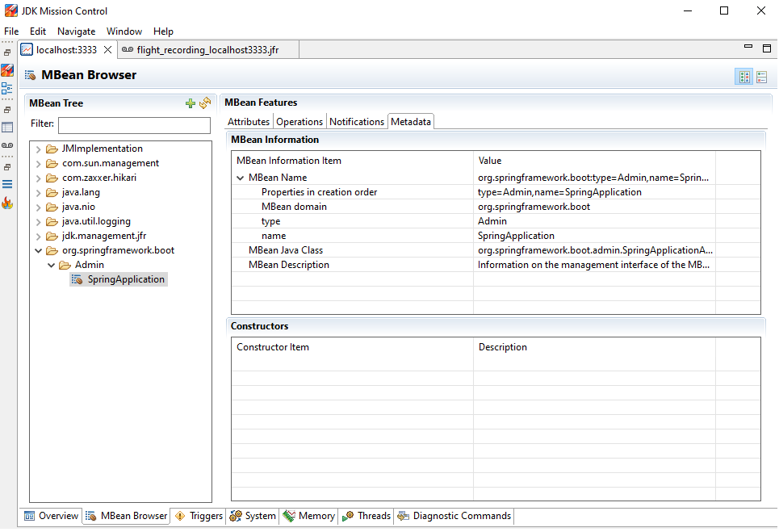Select the com.zaxxer.hikari folder label
This screenshot has height=532, width=779.
pyautogui.click(x=98, y=178)
